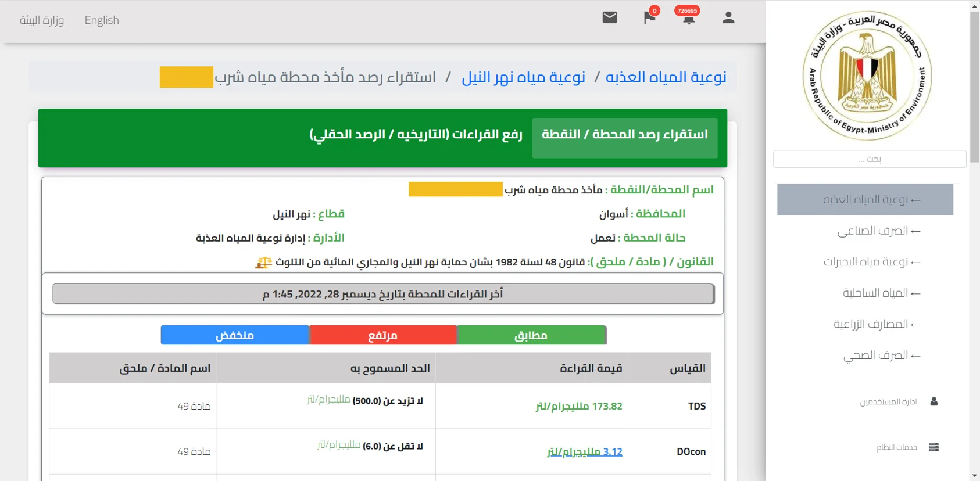
Task: Click the law scales icon
Action: [264, 263]
